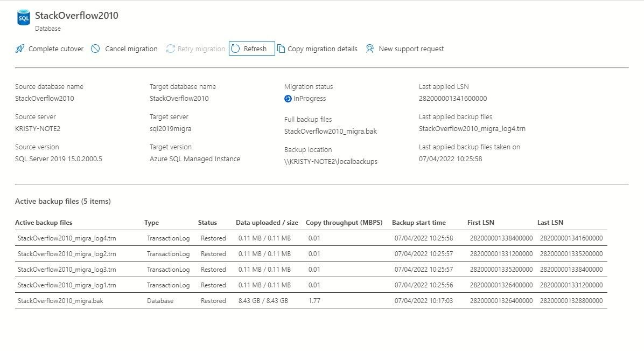The width and height of the screenshot is (644, 351).
Task: Click the backup location \\KRISTY-NOTE2\localbackups
Action: pyautogui.click(x=331, y=162)
